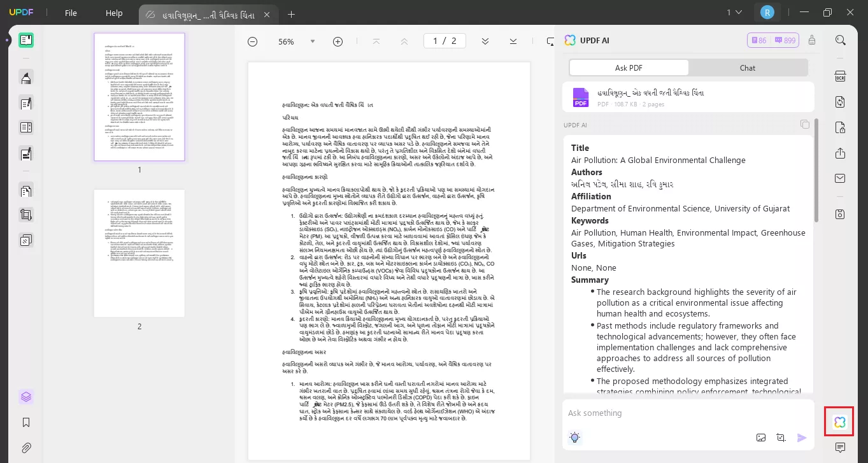Open Reader mode in left sidebar
Screen dimensions: 868x463
tap(26, 41)
